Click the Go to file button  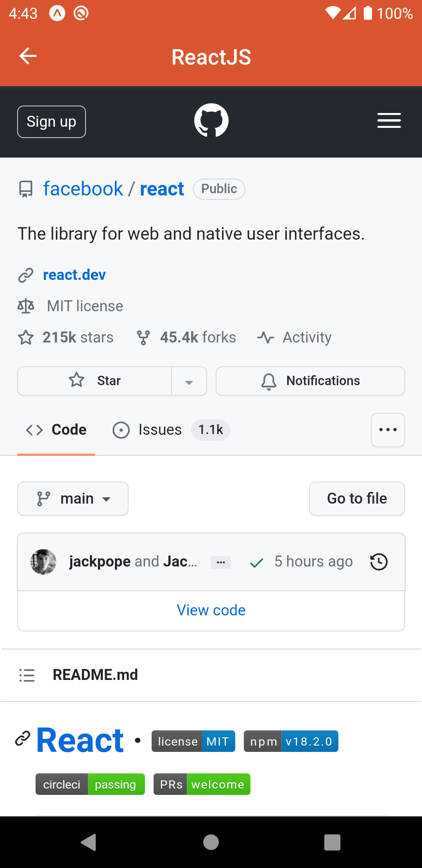[x=357, y=499]
